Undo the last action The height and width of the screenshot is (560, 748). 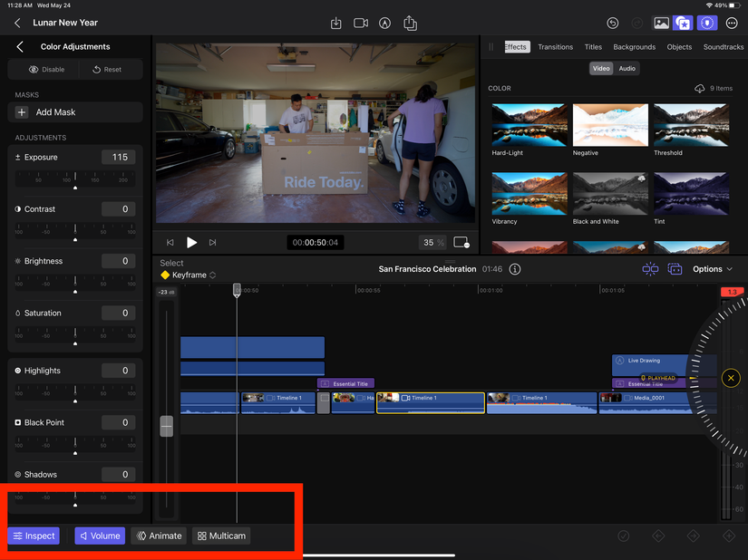tap(613, 23)
